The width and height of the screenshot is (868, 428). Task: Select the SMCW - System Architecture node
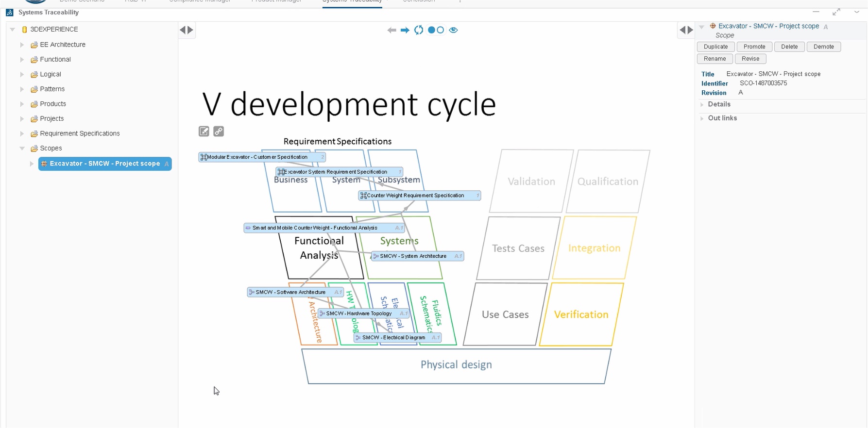coord(418,256)
